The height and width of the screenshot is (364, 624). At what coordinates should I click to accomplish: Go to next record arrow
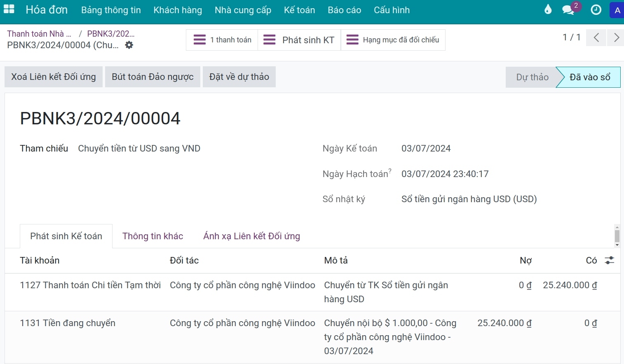coord(616,38)
